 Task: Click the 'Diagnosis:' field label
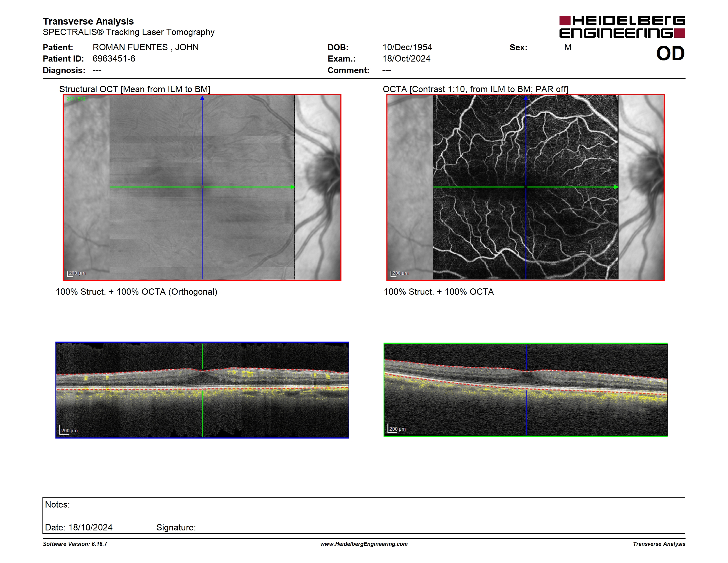pyautogui.click(x=64, y=70)
